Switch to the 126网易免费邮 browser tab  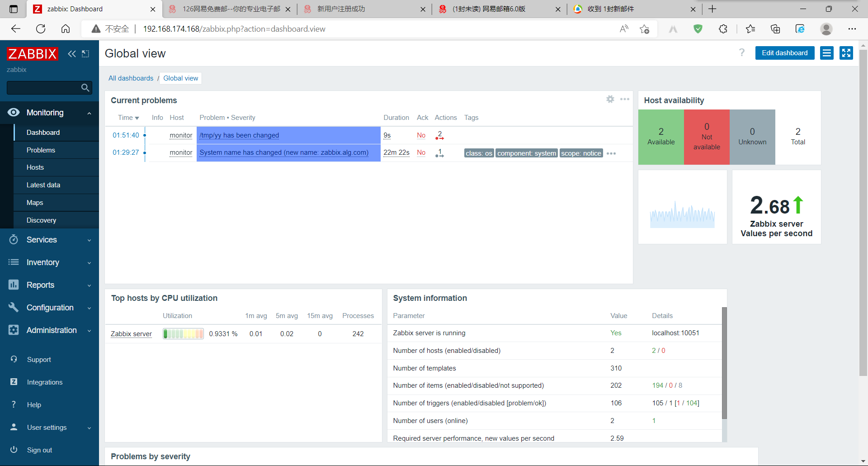pyautogui.click(x=229, y=9)
